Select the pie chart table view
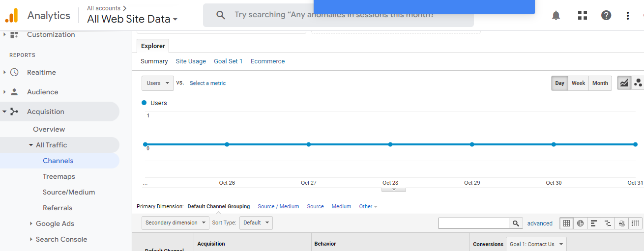 pyautogui.click(x=580, y=223)
